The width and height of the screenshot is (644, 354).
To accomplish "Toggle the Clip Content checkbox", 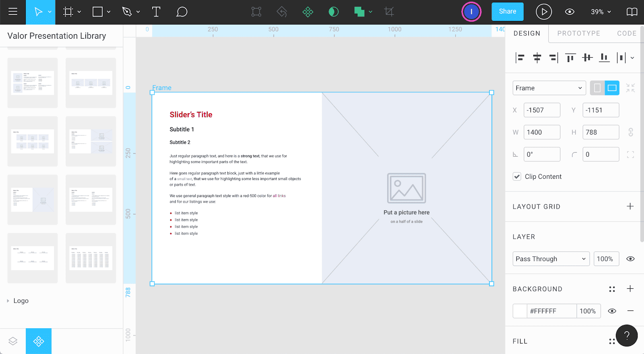I will 517,176.
